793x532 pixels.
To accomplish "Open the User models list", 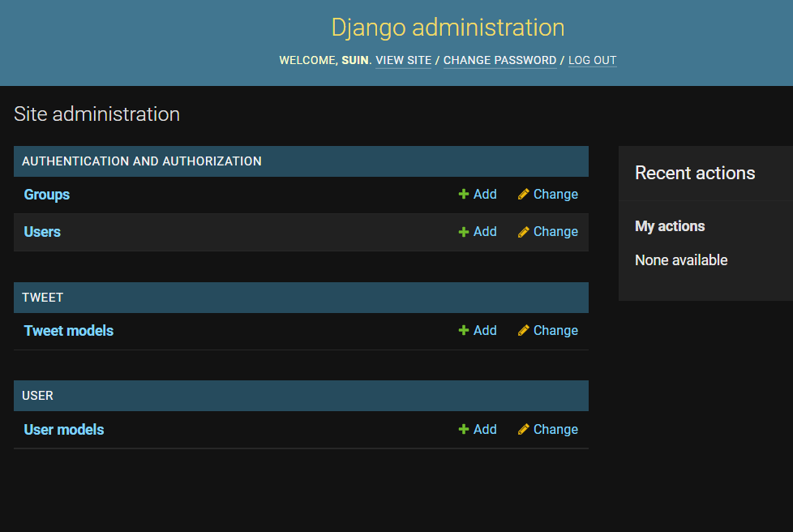I will (64, 430).
